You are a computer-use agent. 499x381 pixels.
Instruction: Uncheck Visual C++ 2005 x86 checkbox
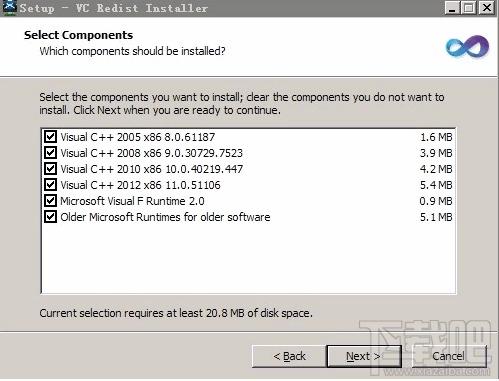coord(50,137)
